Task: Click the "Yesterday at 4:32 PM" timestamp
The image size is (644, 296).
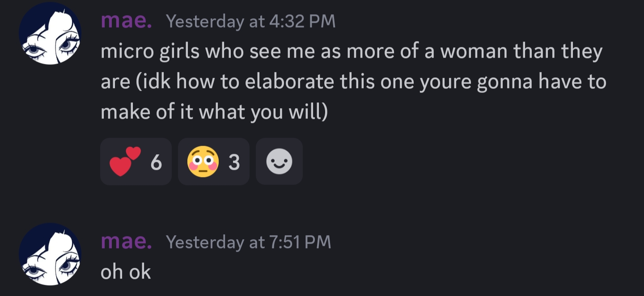Action: (x=250, y=21)
